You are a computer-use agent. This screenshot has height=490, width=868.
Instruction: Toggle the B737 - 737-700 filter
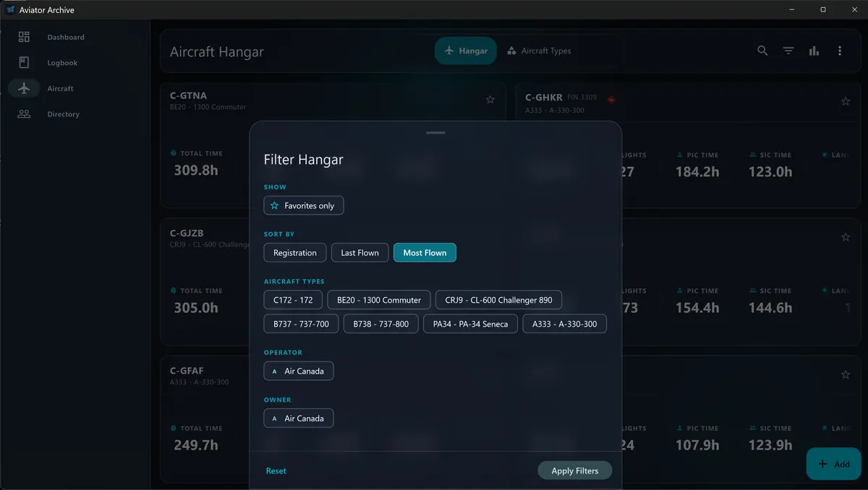[x=301, y=324]
